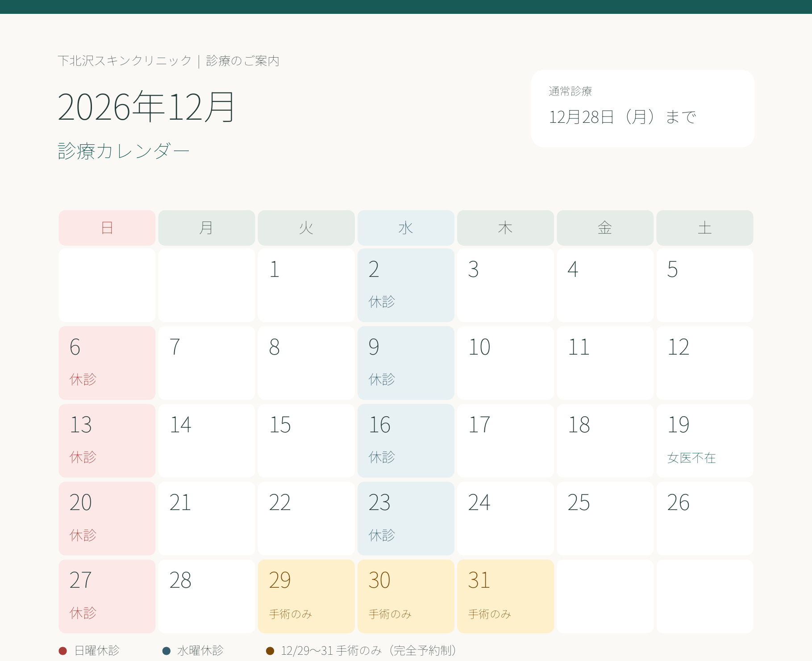Select the closed Wednesday cell dated 2
This screenshot has height=661, width=812.
406,285
